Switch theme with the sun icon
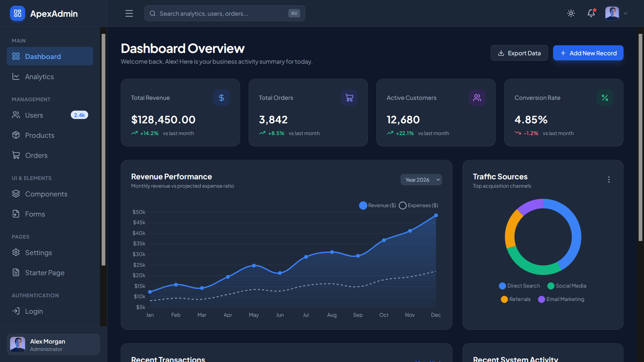The width and height of the screenshot is (644, 362). tap(571, 13)
